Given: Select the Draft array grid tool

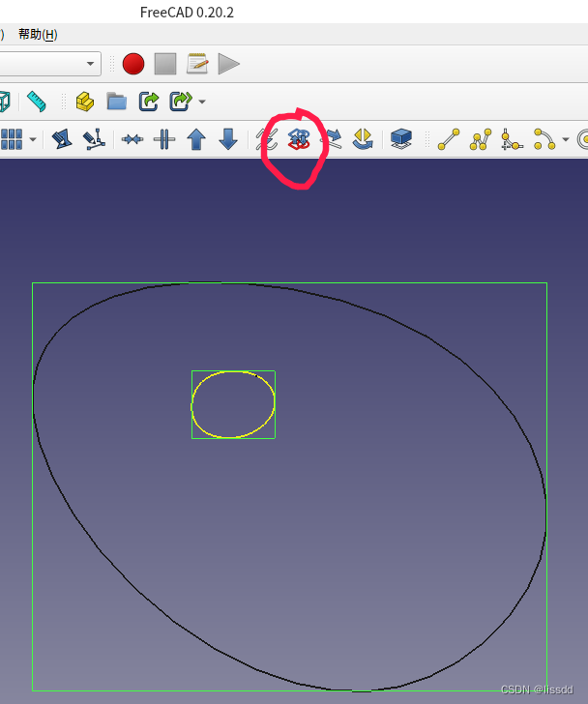Looking at the screenshot, I should [12, 139].
